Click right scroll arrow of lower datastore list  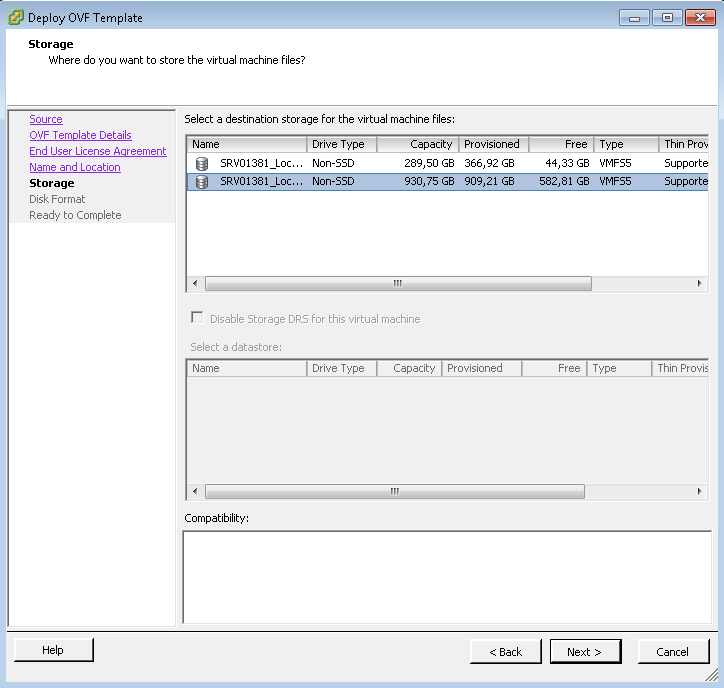pyautogui.click(x=700, y=492)
